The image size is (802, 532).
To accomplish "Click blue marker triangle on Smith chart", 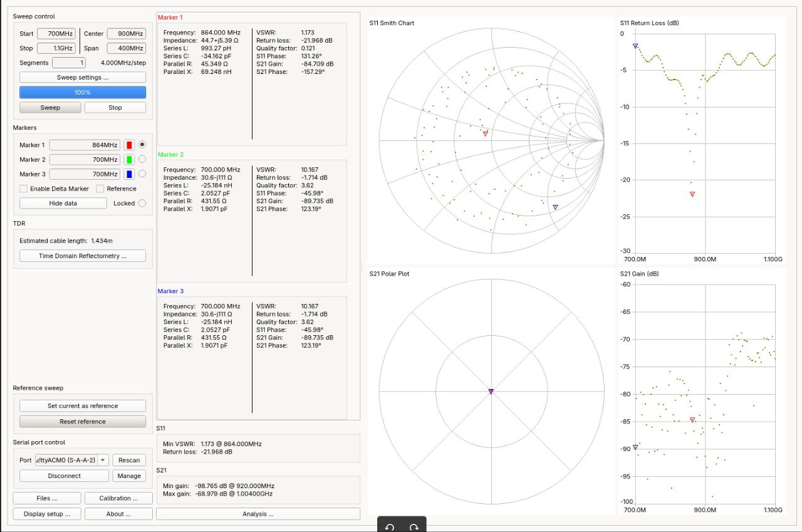I will tap(555, 207).
